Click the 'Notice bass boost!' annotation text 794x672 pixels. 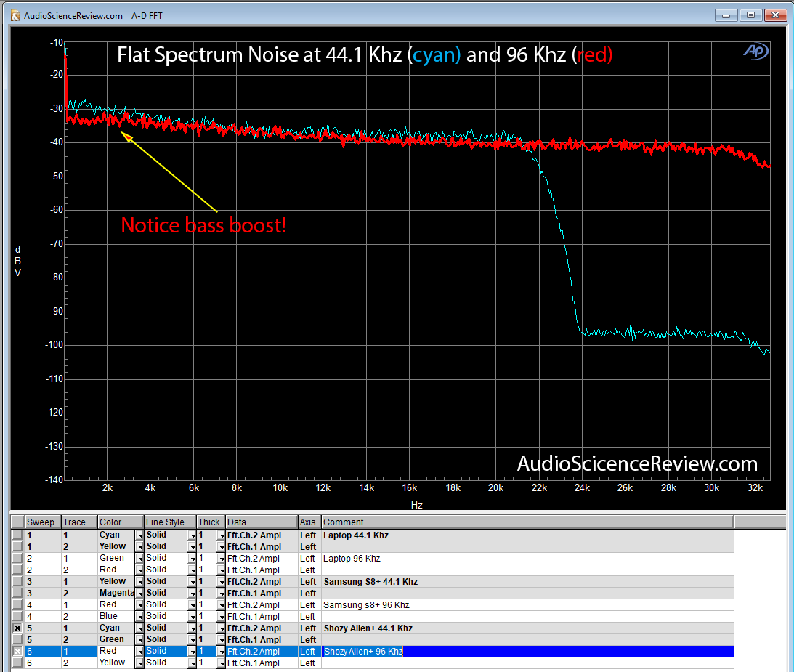point(203,225)
